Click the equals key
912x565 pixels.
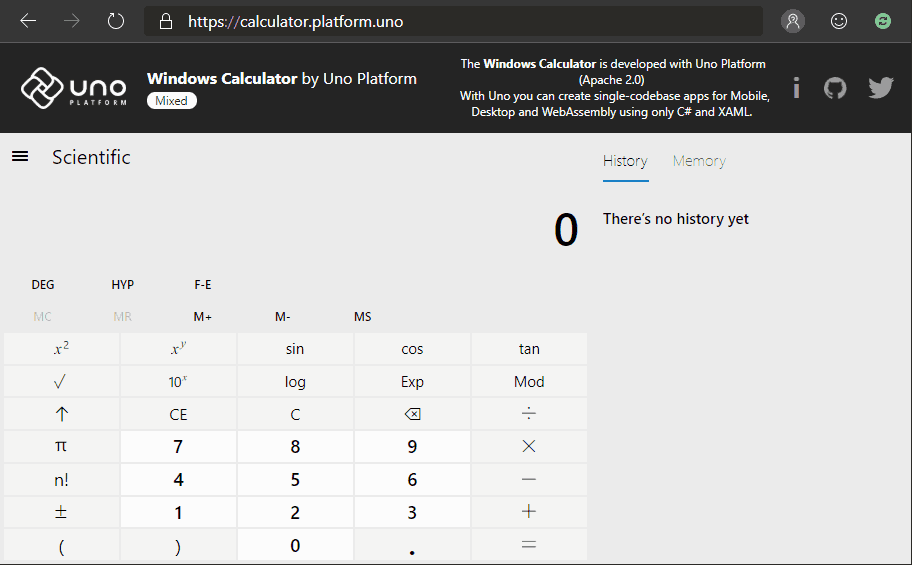pyautogui.click(x=529, y=545)
